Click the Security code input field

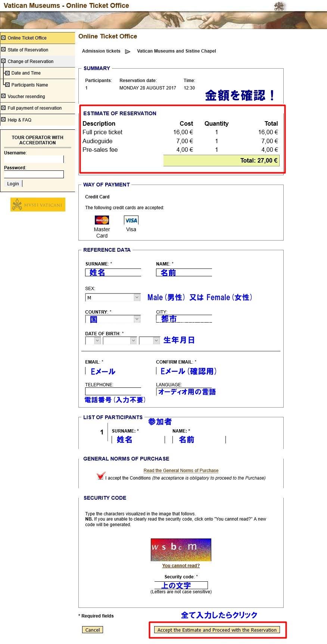(181, 585)
